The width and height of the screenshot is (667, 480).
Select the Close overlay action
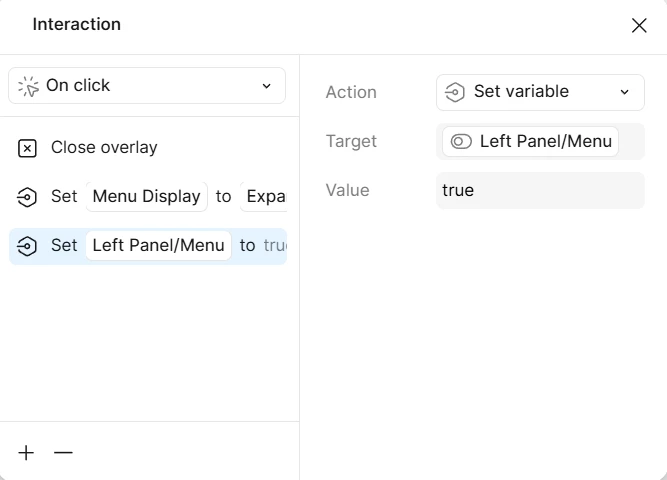(104, 148)
